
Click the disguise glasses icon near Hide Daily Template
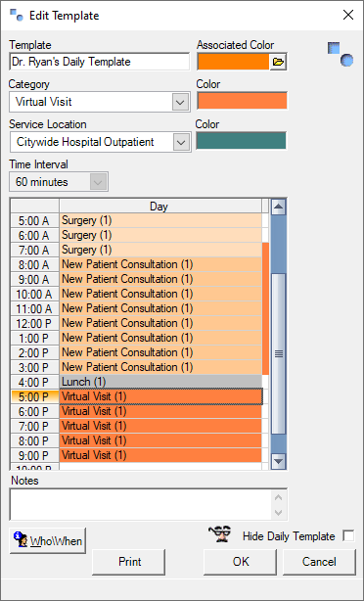click(220, 533)
